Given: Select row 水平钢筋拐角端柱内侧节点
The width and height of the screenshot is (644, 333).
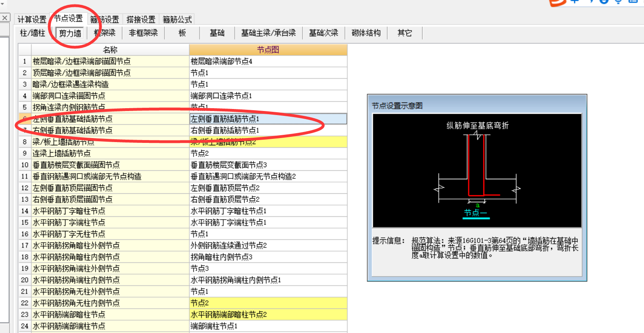Looking at the screenshot, I should pos(110,280).
